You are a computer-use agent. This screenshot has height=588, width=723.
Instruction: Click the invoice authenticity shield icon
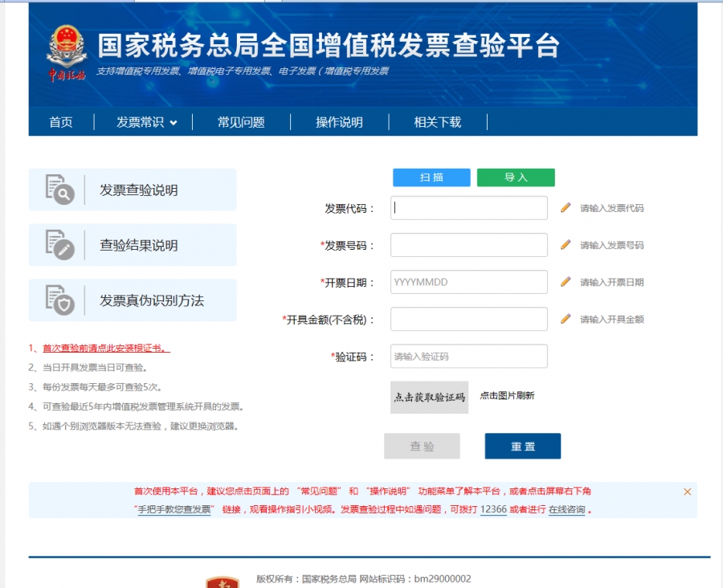pyautogui.click(x=59, y=300)
